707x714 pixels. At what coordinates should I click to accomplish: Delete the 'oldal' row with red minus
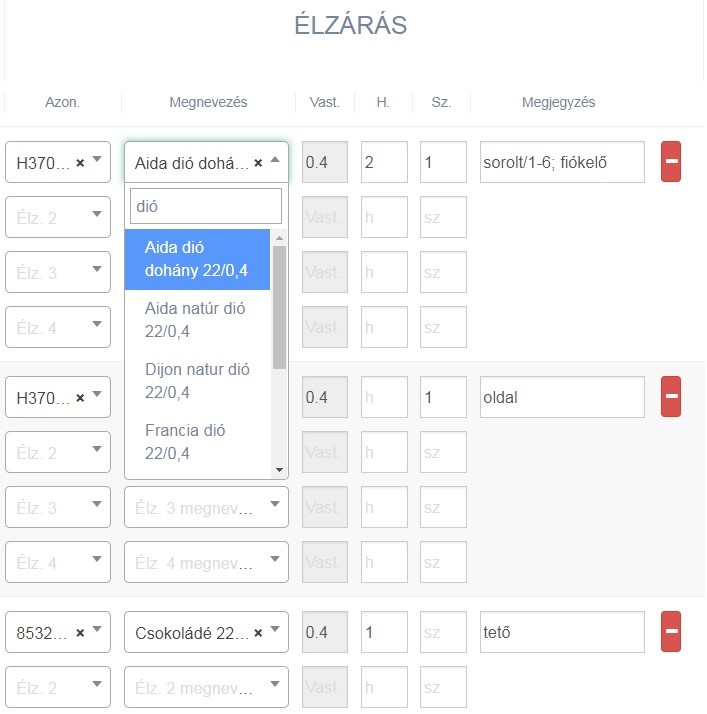[671, 397]
